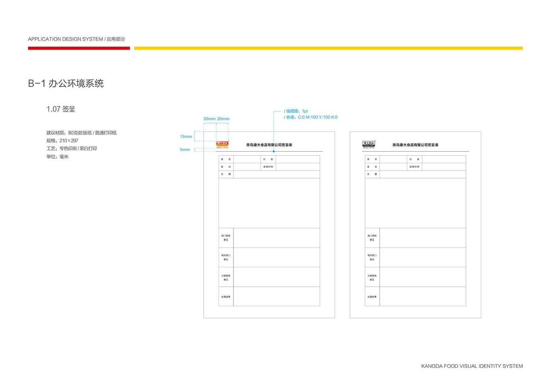Click '处理结果' label on left form
This screenshot has height=392, width=551.
click(226, 297)
